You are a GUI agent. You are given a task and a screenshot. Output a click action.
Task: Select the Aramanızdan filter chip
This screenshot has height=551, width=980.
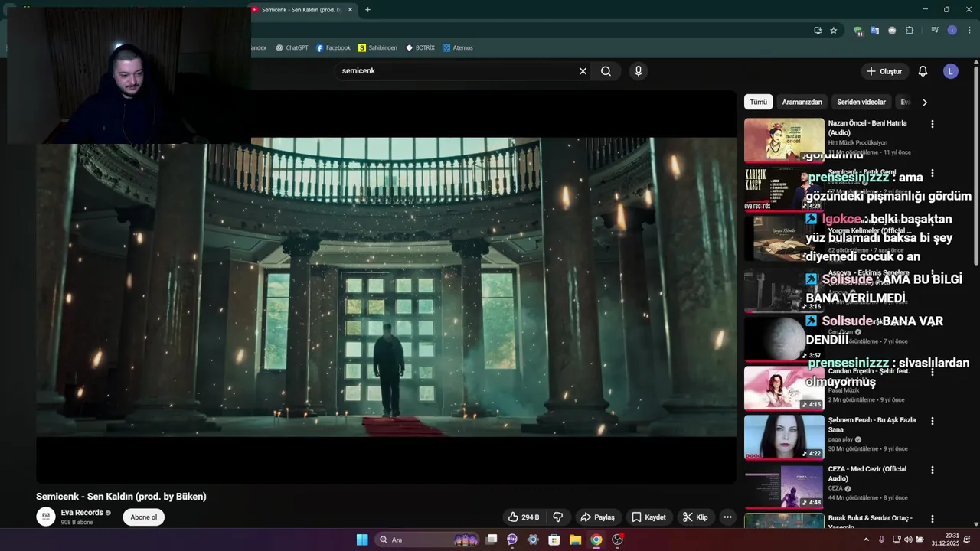click(x=802, y=102)
